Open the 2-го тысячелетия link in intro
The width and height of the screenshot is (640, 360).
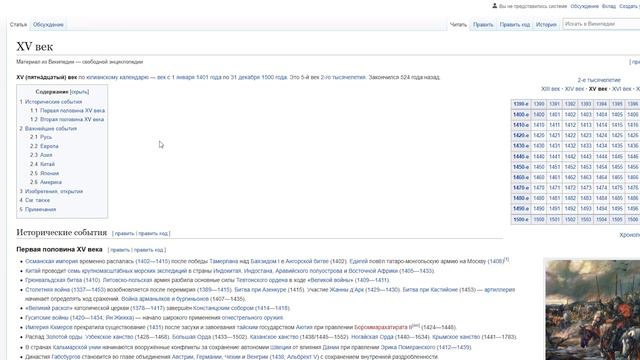(x=343, y=77)
